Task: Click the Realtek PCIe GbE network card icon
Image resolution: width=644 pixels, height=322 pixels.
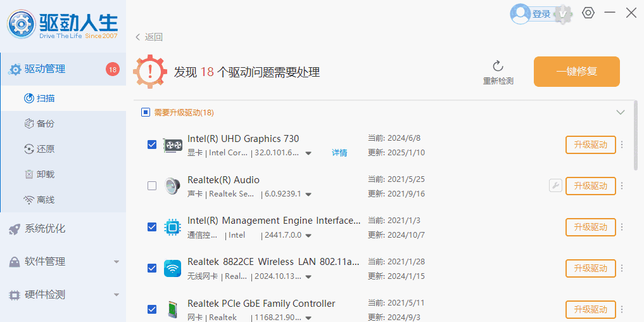Action: pyautogui.click(x=172, y=309)
